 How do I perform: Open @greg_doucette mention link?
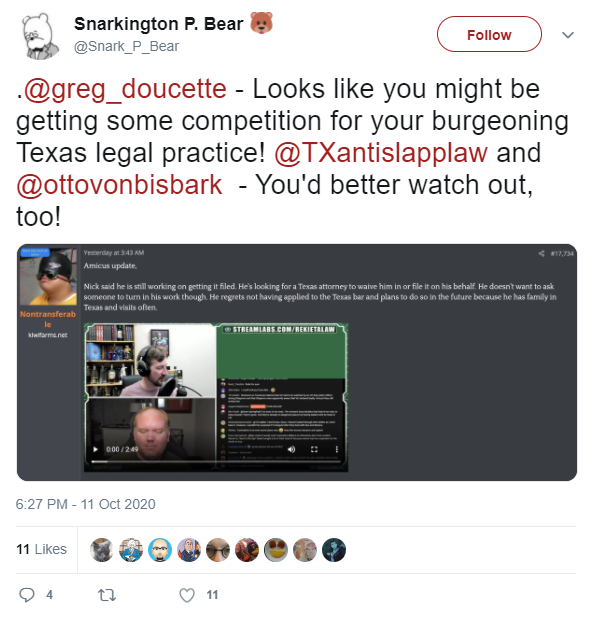[125, 88]
